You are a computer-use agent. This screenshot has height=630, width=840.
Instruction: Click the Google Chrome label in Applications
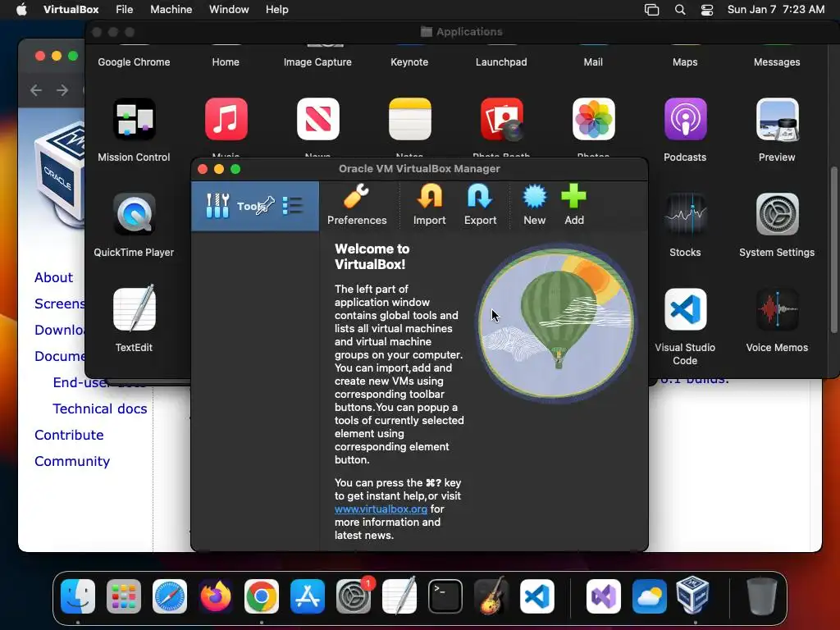tap(134, 62)
